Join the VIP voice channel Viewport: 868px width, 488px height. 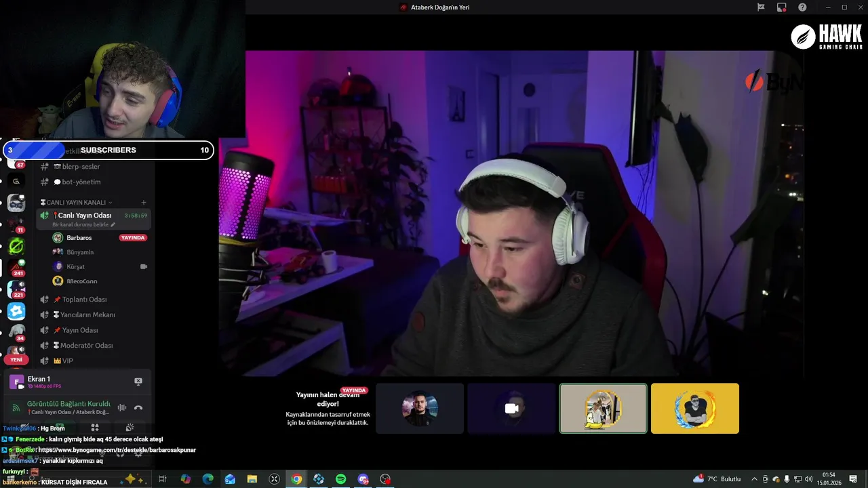(x=94, y=361)
